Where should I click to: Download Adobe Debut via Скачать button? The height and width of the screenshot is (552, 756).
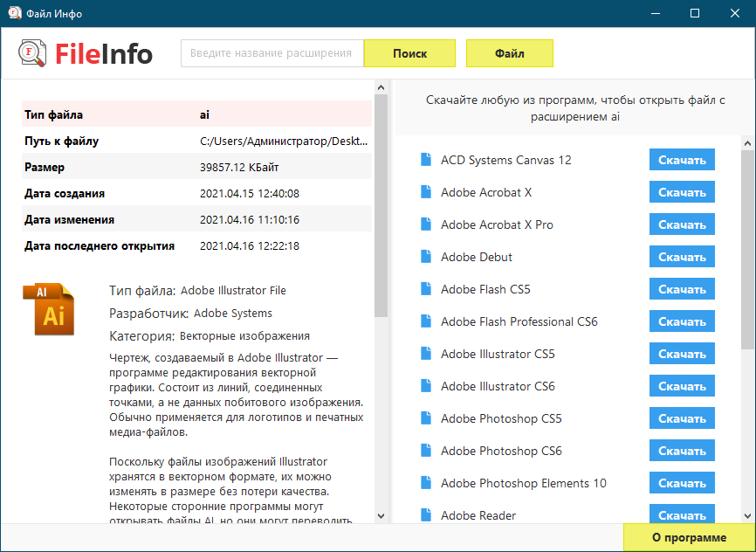click(x=682, y=257)
